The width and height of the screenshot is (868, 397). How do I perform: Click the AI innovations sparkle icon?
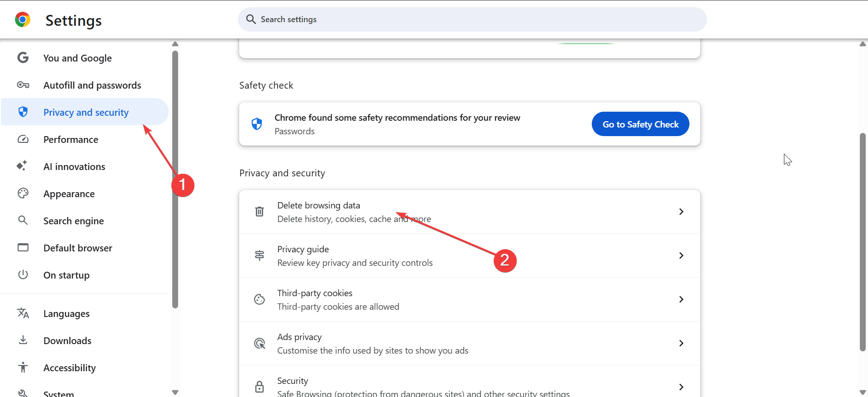22,166
